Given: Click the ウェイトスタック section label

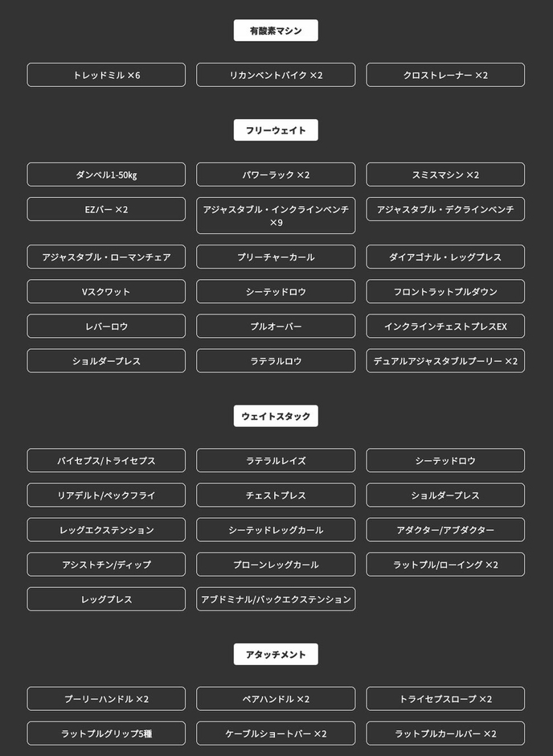Looking at the screenshot, I should [x=276, y=416].
